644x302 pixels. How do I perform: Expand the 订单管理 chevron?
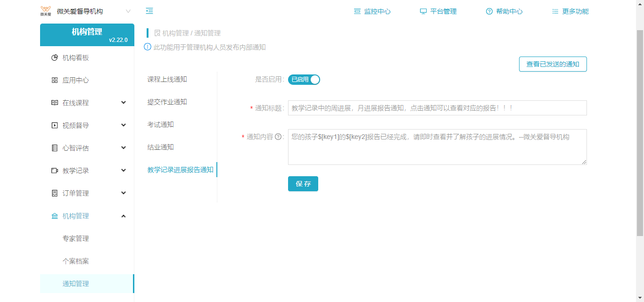[124, 193]
